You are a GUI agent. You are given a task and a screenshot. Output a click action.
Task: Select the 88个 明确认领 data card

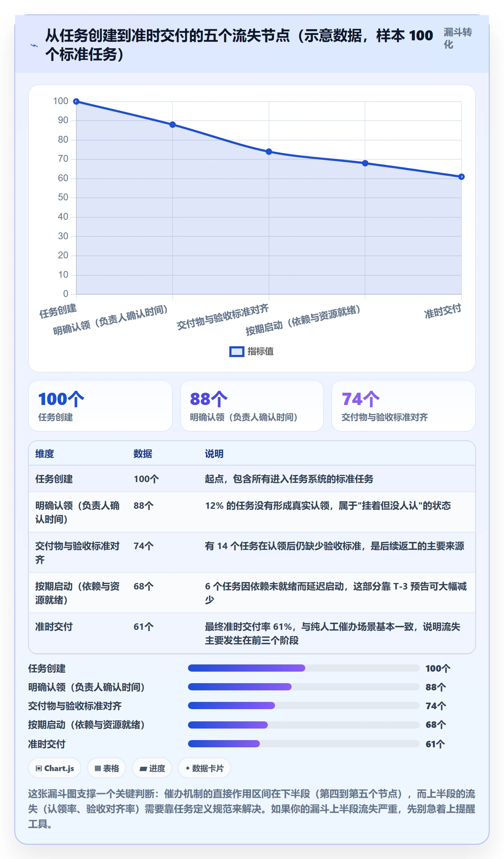click(252, 406)
